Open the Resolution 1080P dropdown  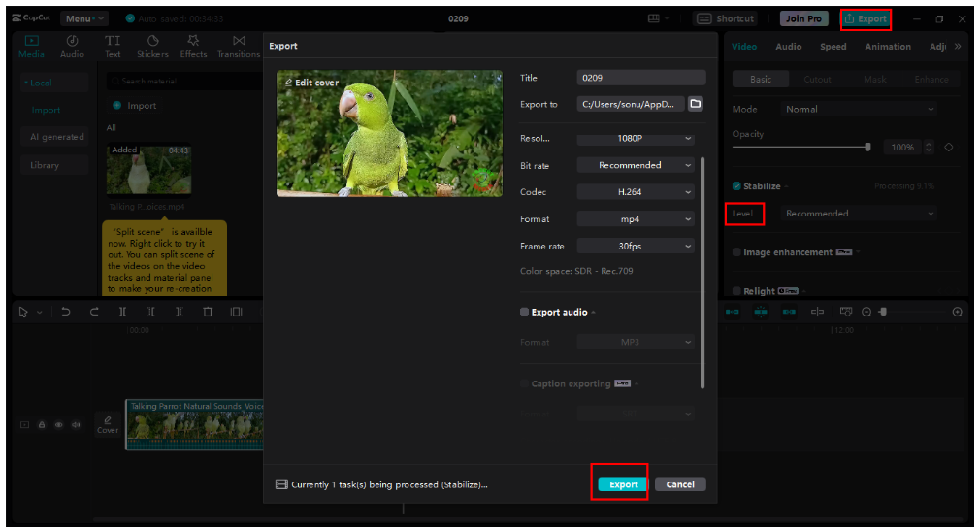(x=635, y=138)
